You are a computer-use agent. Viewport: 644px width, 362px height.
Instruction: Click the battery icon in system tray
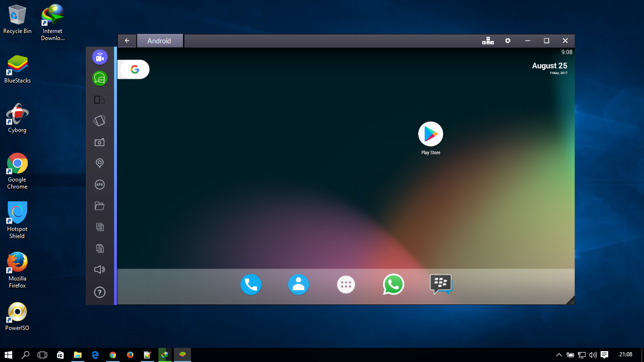coord(570,355)
